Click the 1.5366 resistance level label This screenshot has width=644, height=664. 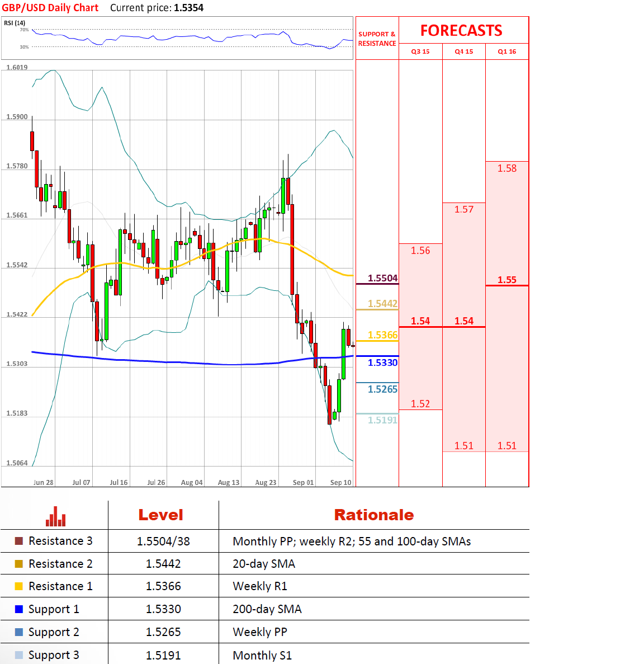(x=382, y=335)
